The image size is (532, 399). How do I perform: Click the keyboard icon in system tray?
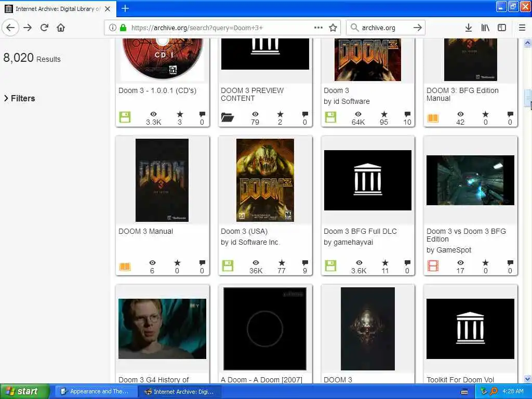click(464, 392)
